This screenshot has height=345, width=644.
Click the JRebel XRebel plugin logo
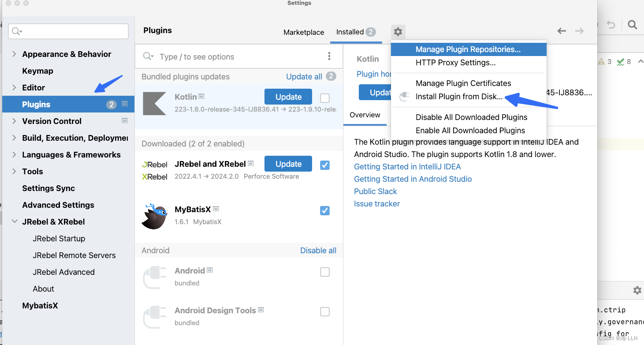pyautogui.click(x=154, y=170)
